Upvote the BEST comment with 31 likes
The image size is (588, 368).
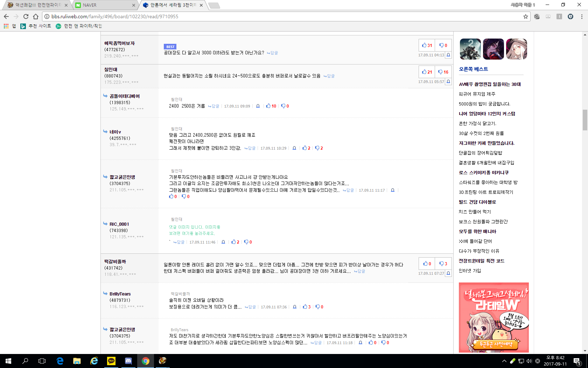(x=427, y=45)
